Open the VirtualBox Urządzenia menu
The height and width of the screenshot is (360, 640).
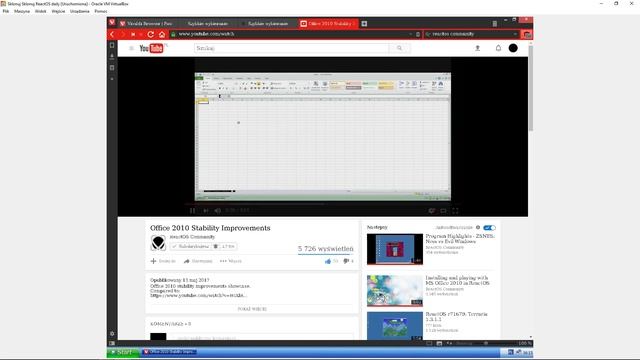click(80, 11)
